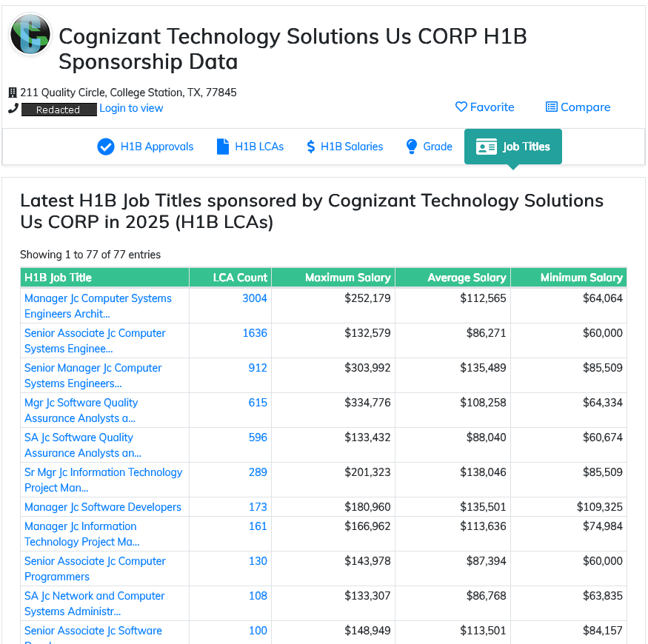Click the Login to view link

click(x=131, y=108)
